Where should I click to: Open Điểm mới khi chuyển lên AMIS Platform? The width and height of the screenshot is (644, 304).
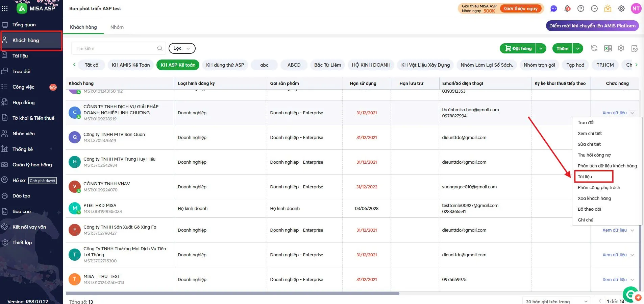point(592,26)
